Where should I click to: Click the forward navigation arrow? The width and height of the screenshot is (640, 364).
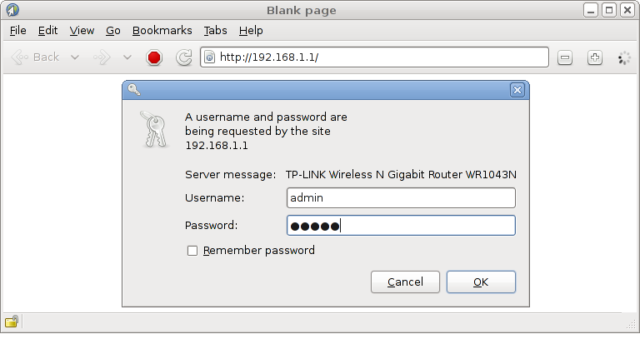click(x=102, y=57)
